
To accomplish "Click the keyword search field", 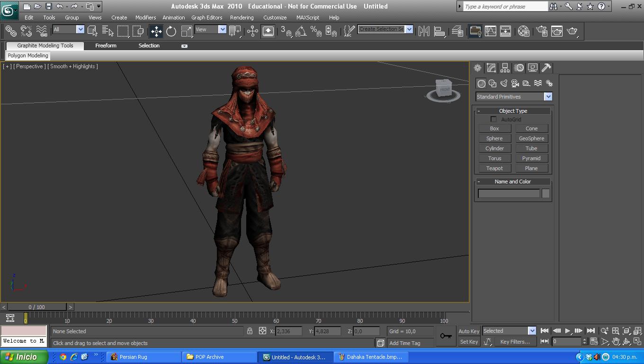I will coord(505,7).
